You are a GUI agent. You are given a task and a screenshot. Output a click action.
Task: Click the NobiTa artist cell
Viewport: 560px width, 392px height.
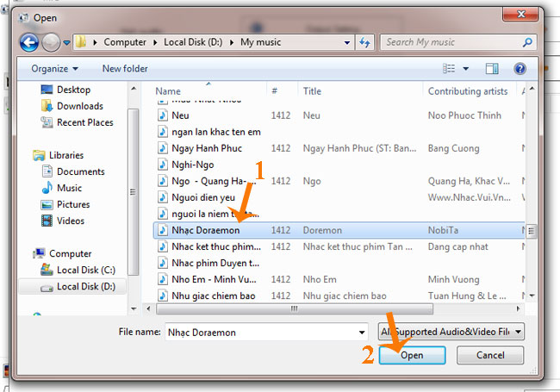[x=443, y=230]
